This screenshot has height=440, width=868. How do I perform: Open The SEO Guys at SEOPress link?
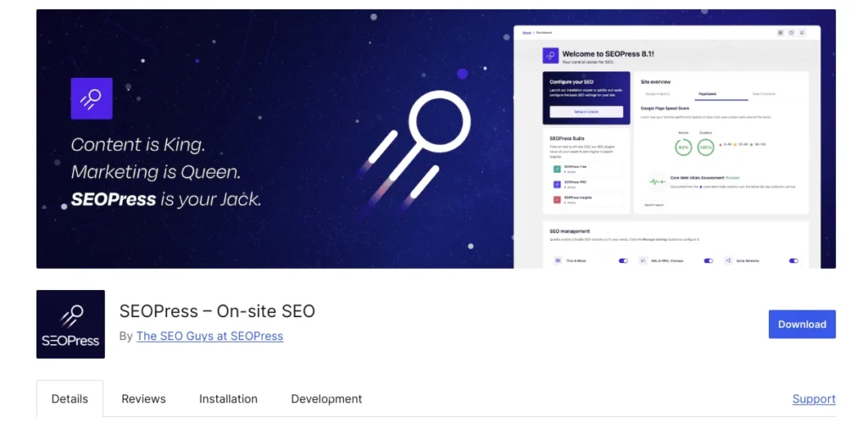[209, 336]
